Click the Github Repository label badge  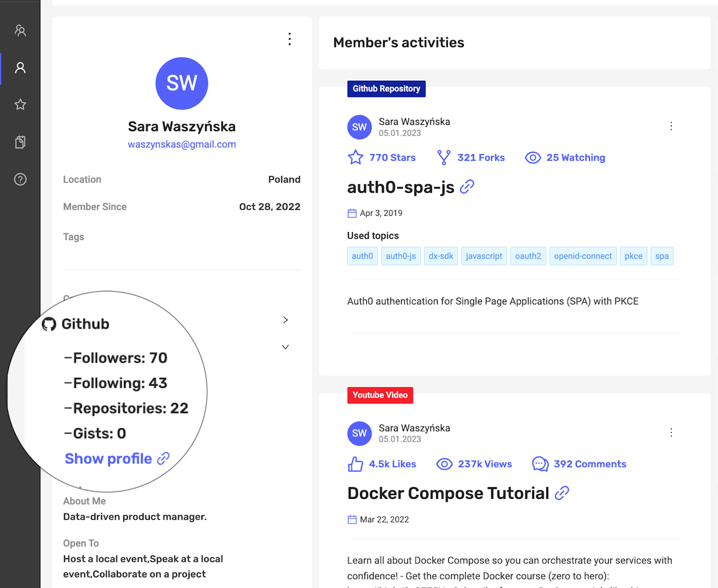pos(386,89)
